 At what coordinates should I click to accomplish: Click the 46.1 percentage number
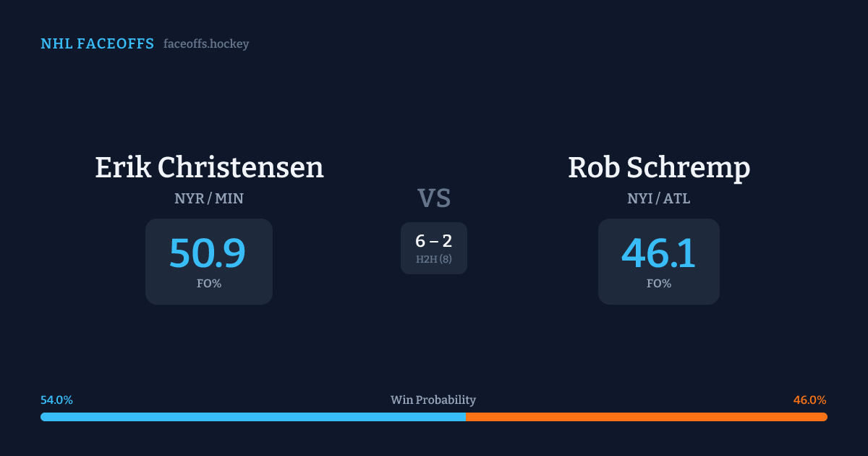pyautogui.click(x=658, y=253)
